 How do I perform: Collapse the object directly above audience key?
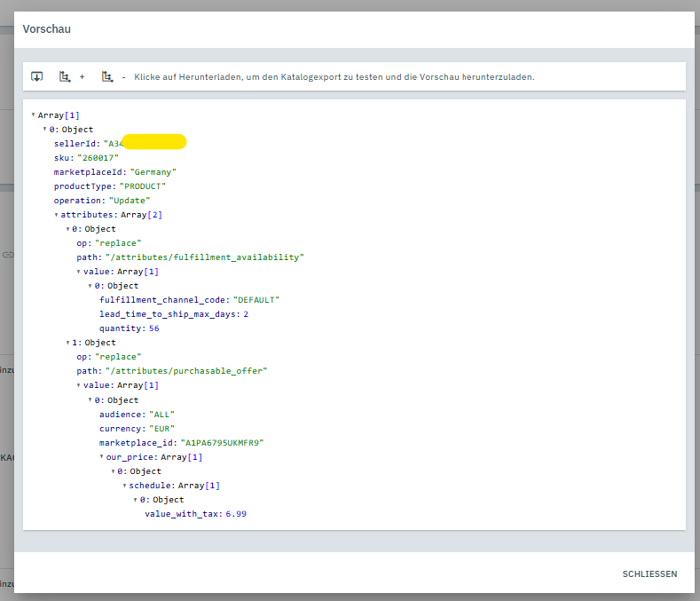90,399
